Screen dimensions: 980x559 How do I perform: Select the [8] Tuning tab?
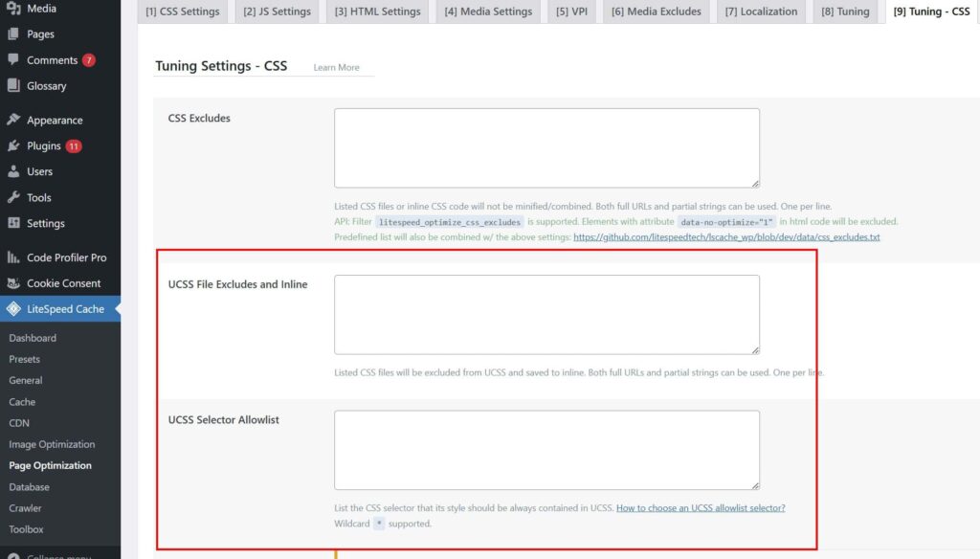(845, 11)
